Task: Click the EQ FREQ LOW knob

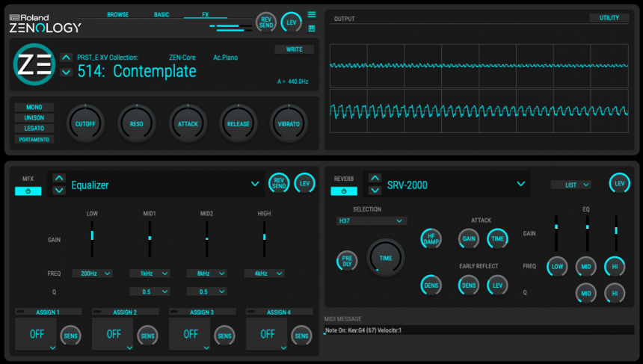Action: [557, 266]
